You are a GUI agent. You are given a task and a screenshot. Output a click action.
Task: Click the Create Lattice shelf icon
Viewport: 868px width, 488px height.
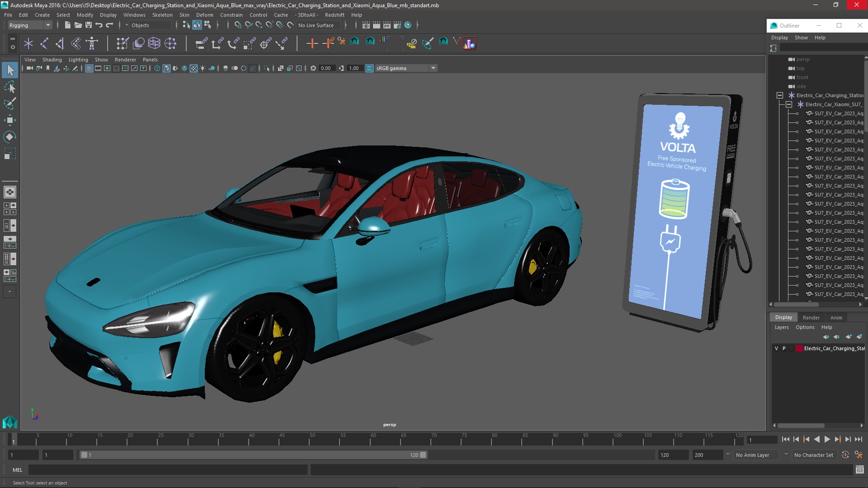(x=154, y=43)
